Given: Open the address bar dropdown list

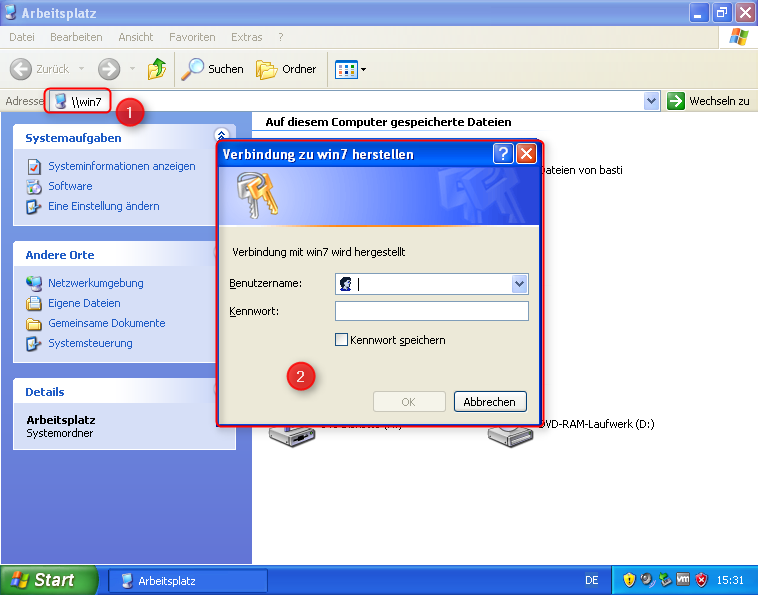Looking at the screenshot, I should point(651,101).
